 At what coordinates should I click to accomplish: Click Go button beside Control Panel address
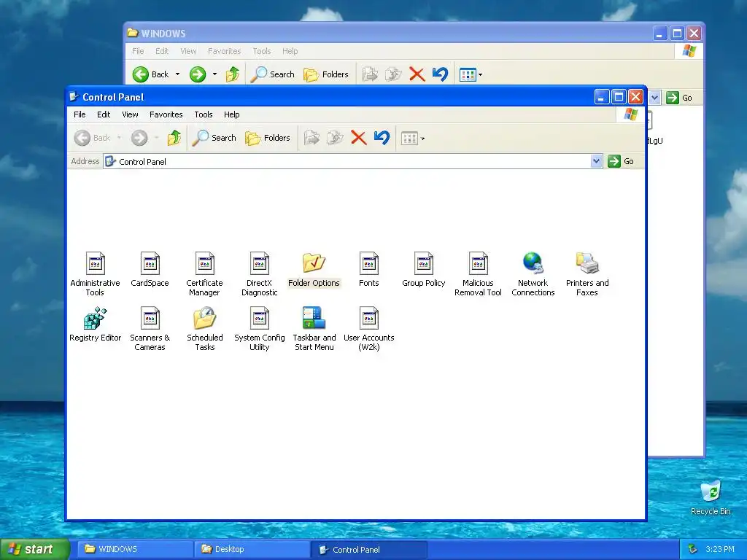(x=621, y=161)
